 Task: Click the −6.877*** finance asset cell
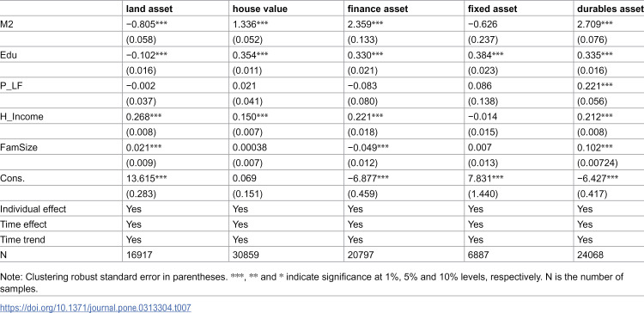pos(366,178)
